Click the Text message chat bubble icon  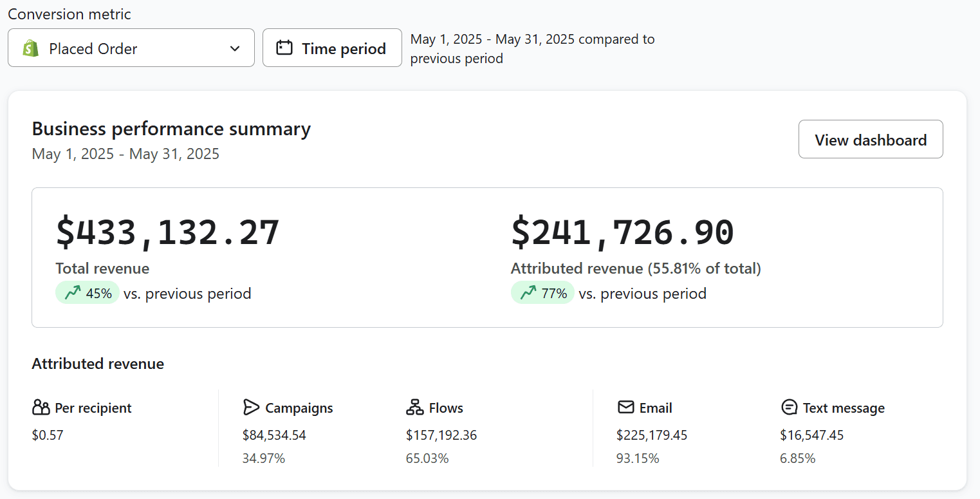pos(789,407)
